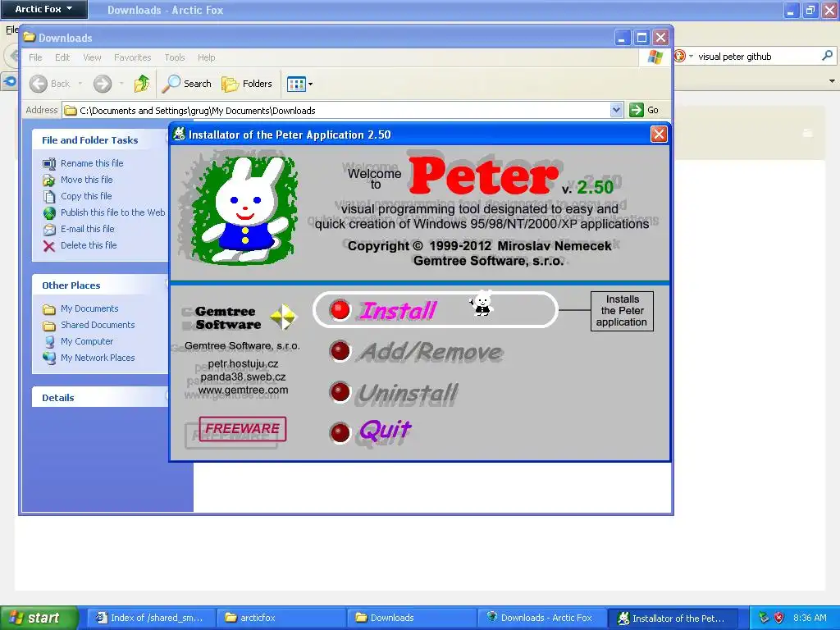The width and height of the screenshot is (840, 630).
Task: Click Rename this file task
Action: [x=92, y=163]
